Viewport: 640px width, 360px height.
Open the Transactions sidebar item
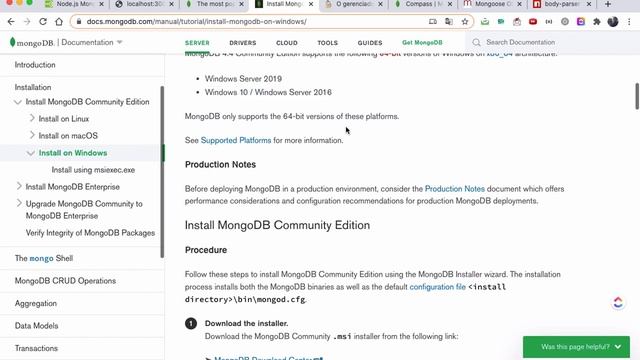(x=36, y=348)
